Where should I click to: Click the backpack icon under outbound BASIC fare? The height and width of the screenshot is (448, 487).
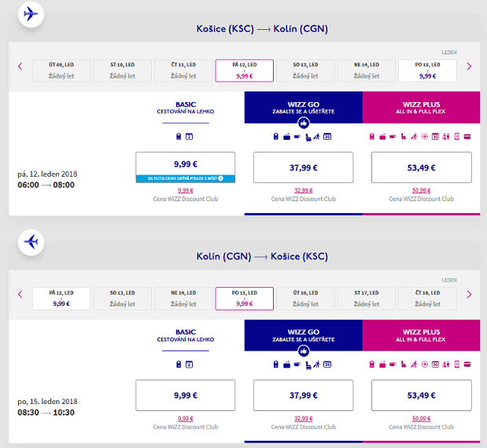[x=179, y=136]
